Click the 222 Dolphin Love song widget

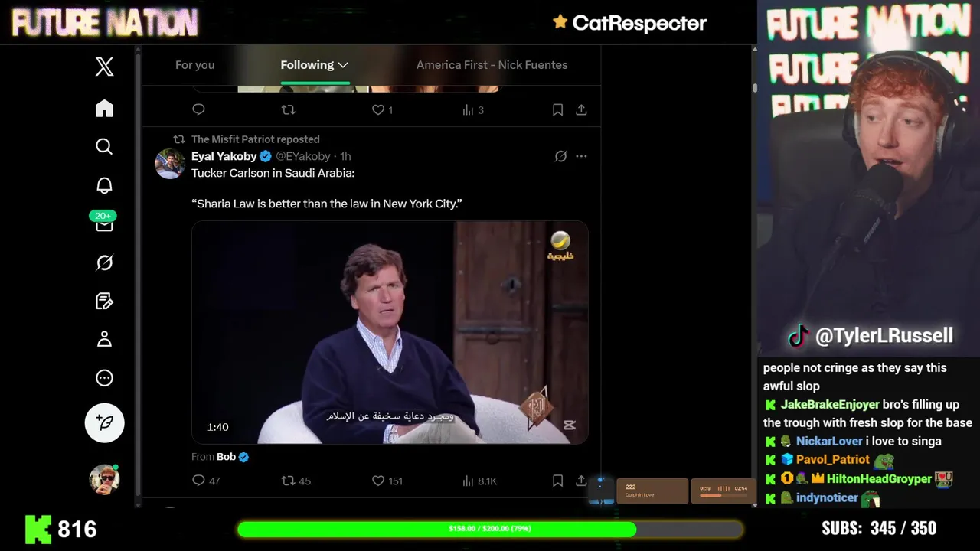(x=652, y=491)
